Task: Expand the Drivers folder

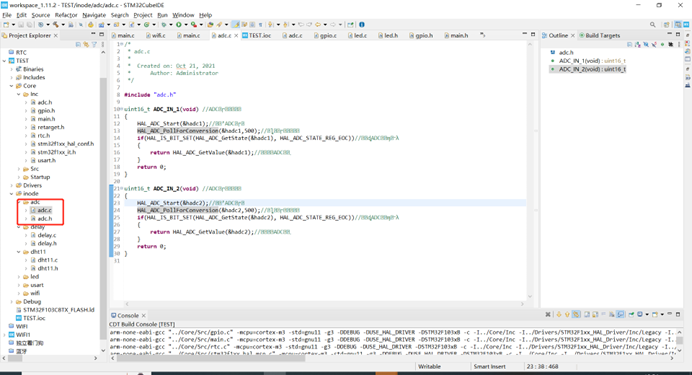Action: pos(11,185)
